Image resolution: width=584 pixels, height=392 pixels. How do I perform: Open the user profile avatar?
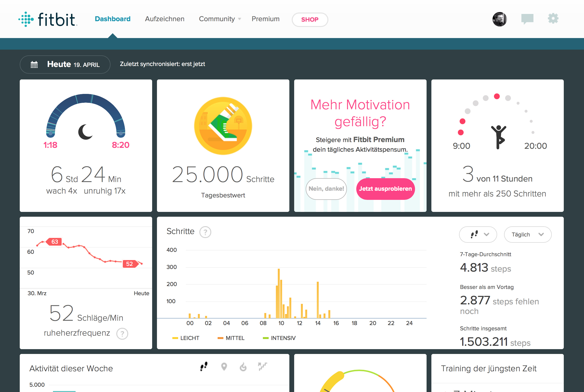(499, 19)
